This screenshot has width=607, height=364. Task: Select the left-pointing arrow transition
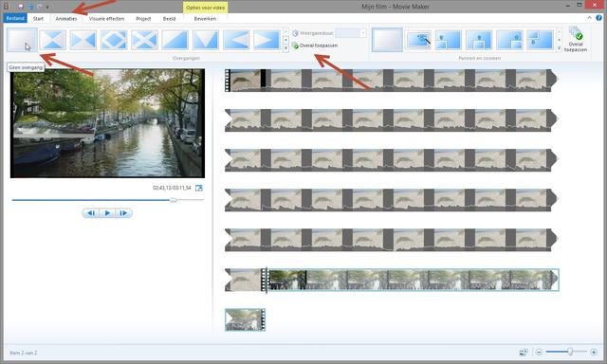(x=236, y=40)
